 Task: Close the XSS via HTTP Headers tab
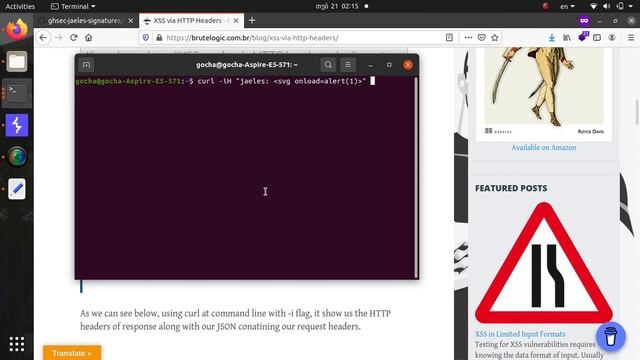pos(236,20)
